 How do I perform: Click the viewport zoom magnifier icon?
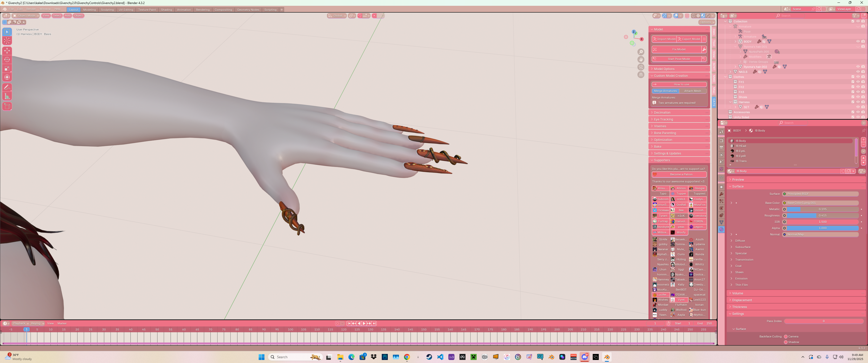[x=641, y=52]
